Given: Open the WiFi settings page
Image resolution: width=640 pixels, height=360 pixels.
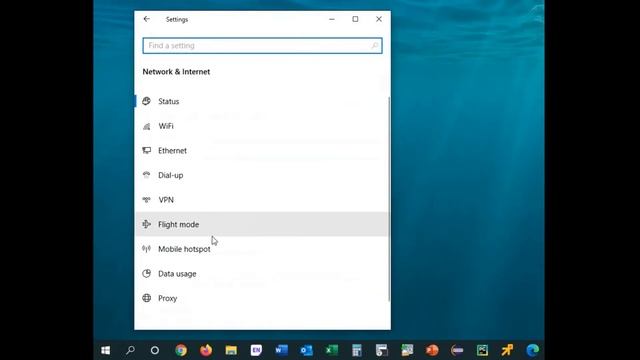Looking at the screenshot, I should coord(262,126).
